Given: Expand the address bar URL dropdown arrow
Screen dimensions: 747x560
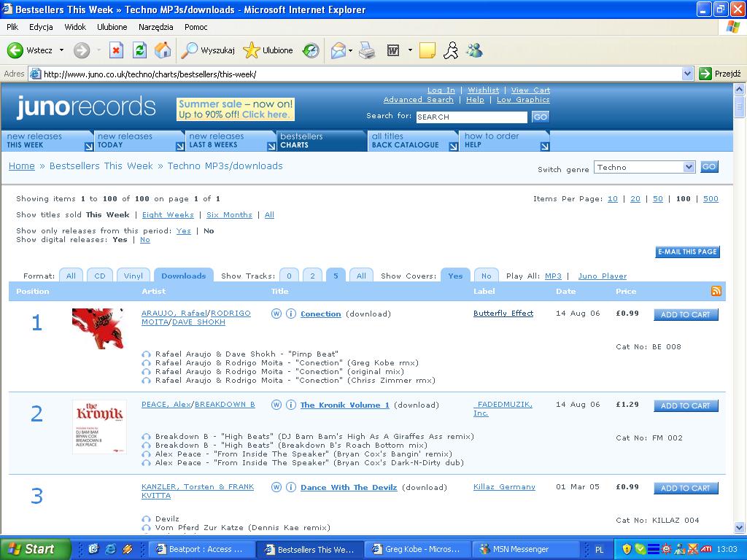Looking at the screenshot, I should 687,74.
